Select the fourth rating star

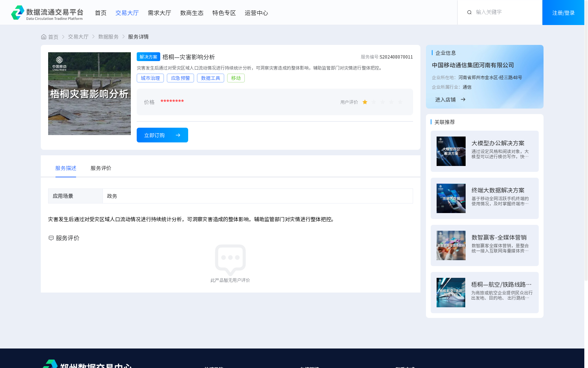point(391,102)
